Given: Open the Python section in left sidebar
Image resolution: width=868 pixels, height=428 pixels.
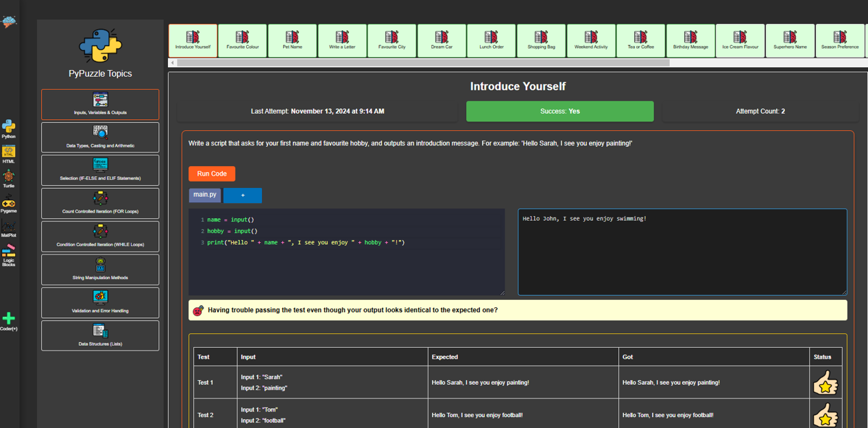Looking at the screenshot, I should point(8,128).
